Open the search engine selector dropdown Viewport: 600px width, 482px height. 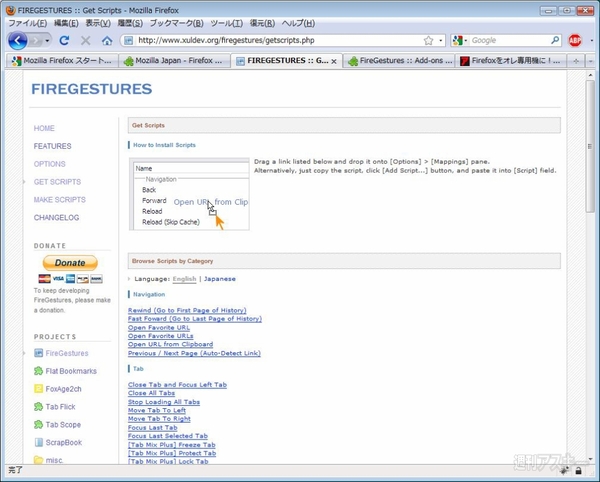point(460,40)
